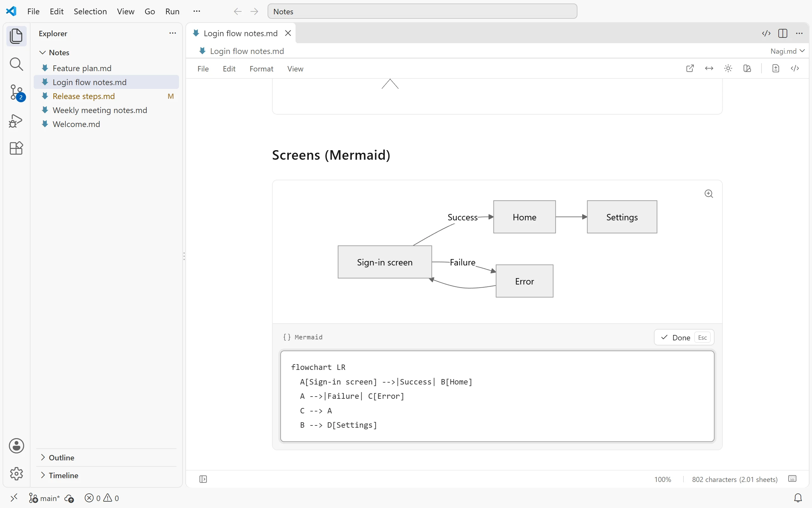This screenshot has height=508, width=812.
Task: Open the Accounts icon in activity bar
Action: tap(16, 446)
